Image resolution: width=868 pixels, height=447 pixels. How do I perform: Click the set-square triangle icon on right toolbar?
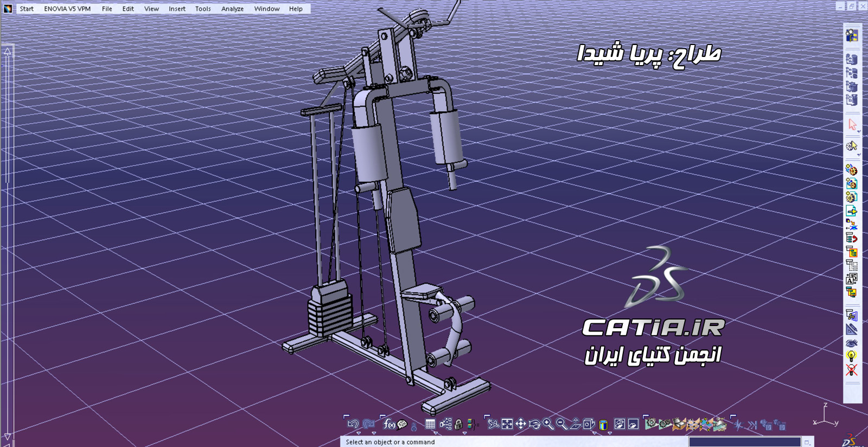pyautogui.click(x=852, y=329)
